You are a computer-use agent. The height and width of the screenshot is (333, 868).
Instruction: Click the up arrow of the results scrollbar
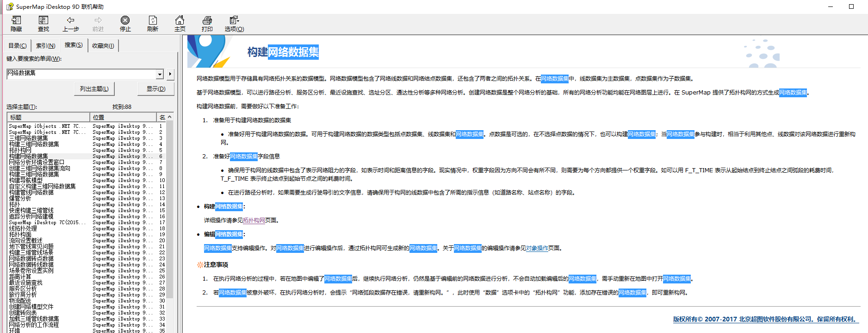[x=170, y=117]
